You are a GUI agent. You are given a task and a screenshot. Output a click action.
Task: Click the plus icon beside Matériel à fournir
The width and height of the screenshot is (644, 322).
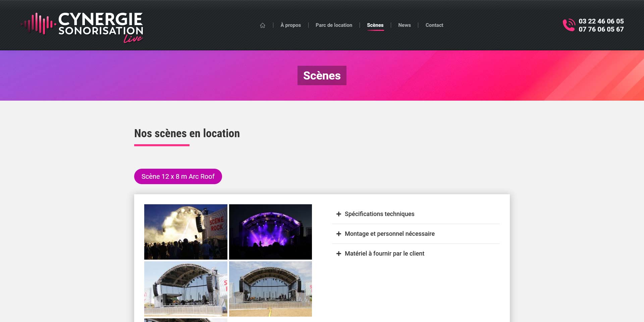[339, 254]
